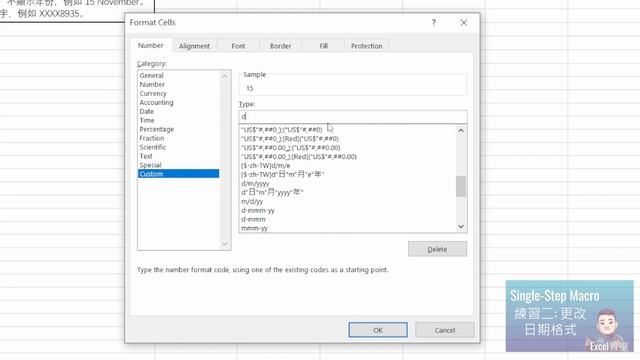This screenshot has width=640, height=360.
Task: Choose the Scientific category
Action: click(x=178, y=147)
